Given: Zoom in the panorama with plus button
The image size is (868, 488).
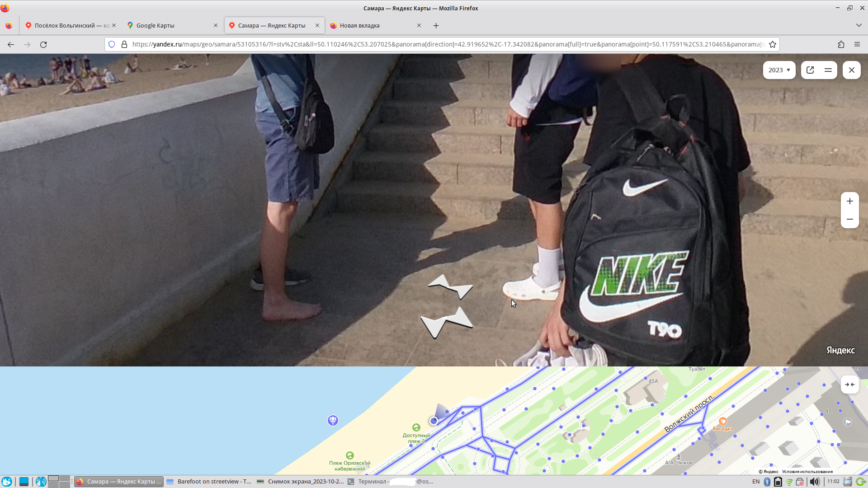Looking at the screenshot, I should pyautogui.click(x=850, y=201).
